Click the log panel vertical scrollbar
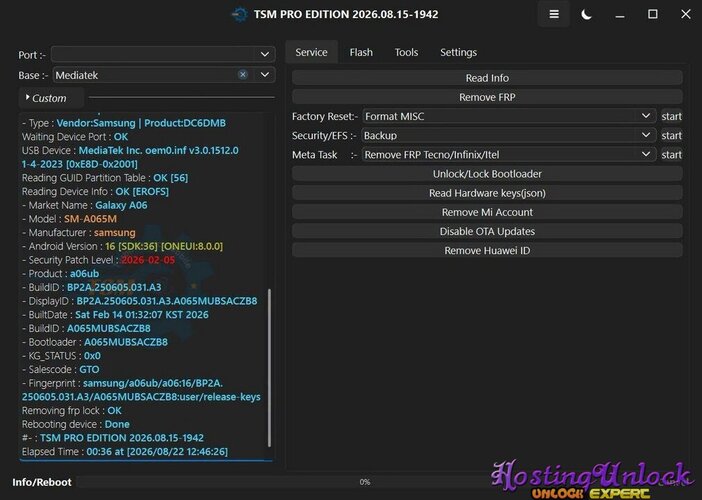This screenshot has width=702, height=500. click(269, 367)
